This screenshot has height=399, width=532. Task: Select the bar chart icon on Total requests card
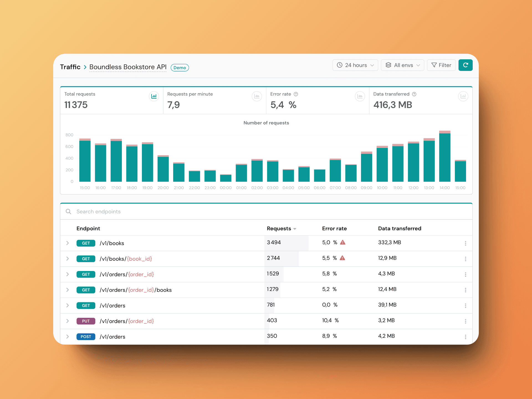[154, 96]
